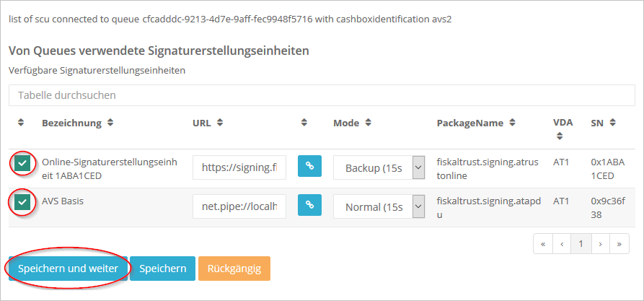Open the Backup mode dropdown
Image resolution: width=644 pixels, height=301 pixels.
[379, 167]
